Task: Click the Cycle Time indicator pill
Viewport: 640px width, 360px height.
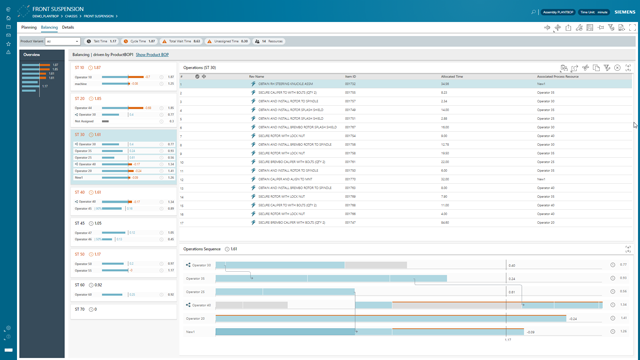Action: tap(139, 41)
